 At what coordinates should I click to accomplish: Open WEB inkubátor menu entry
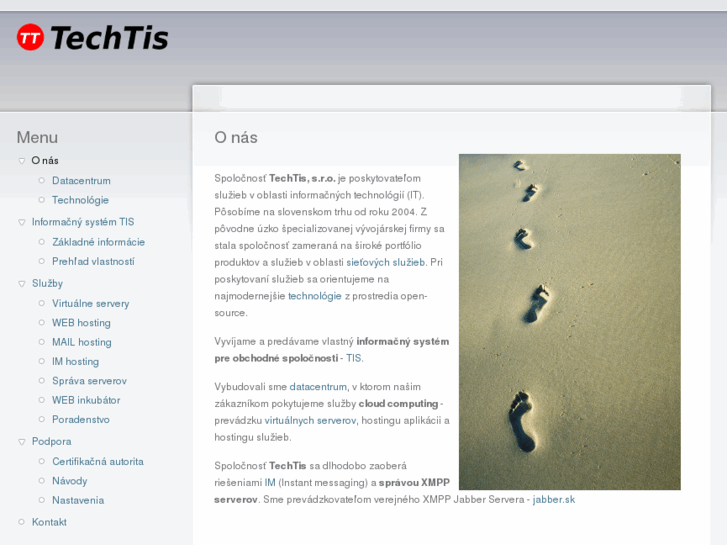(86, 400)
